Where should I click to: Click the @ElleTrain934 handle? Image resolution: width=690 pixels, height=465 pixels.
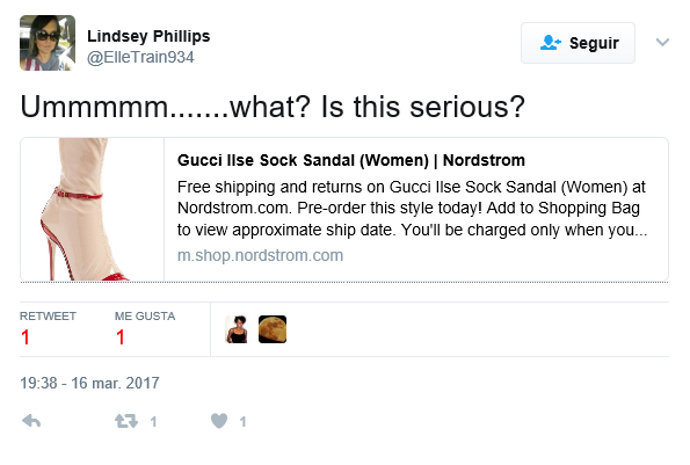coord(140,57)
